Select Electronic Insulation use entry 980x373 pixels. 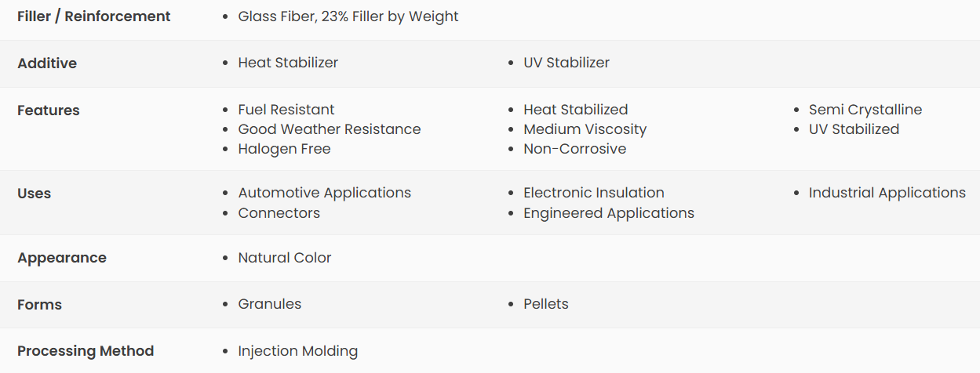coord(594,193)
